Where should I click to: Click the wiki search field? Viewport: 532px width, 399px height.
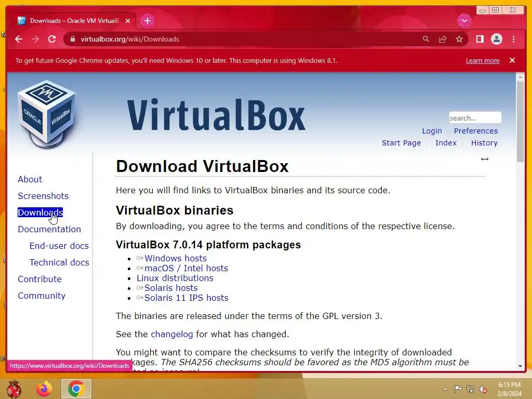click(x=475, y=118)
